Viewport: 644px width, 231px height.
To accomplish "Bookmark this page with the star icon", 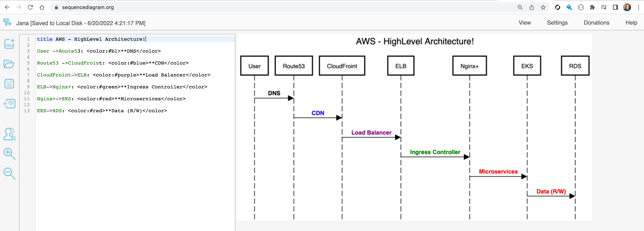I will [543, 7].
